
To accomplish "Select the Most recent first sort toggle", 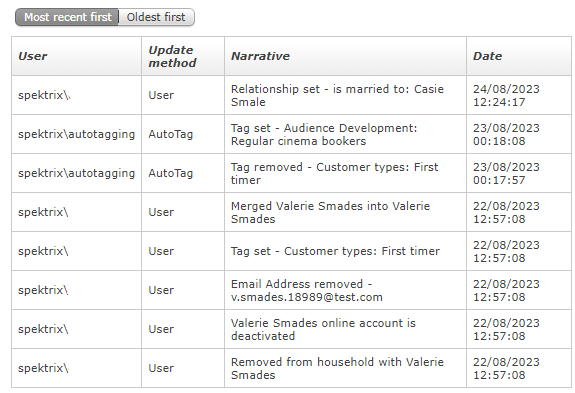I will [67, 17].
